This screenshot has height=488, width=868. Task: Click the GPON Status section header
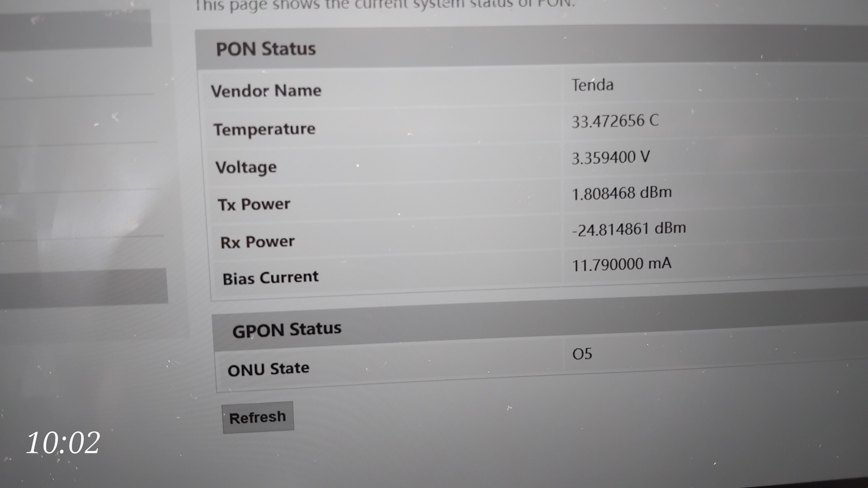coord(287,329)
